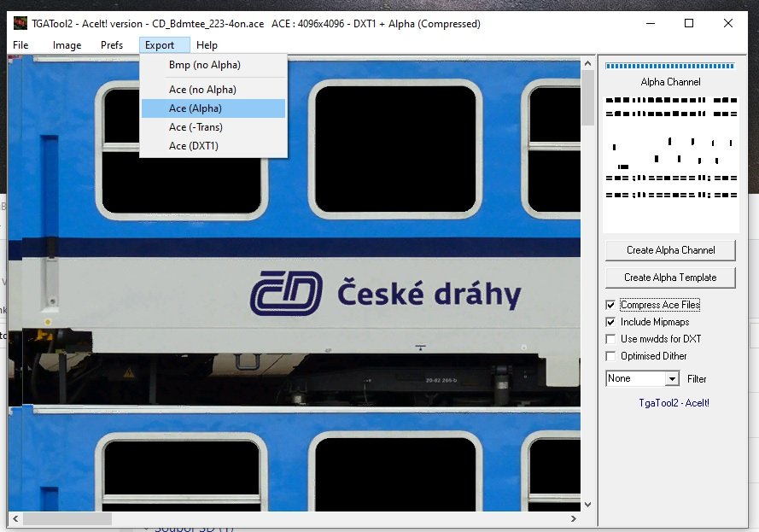Click the vertical scrollbar up arrow

coord(587,63)
